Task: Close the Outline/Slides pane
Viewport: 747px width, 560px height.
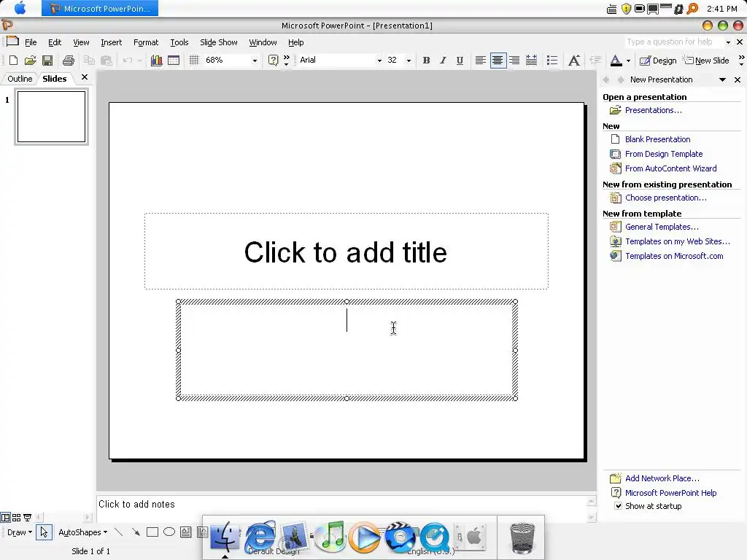Action: [85, 77]
